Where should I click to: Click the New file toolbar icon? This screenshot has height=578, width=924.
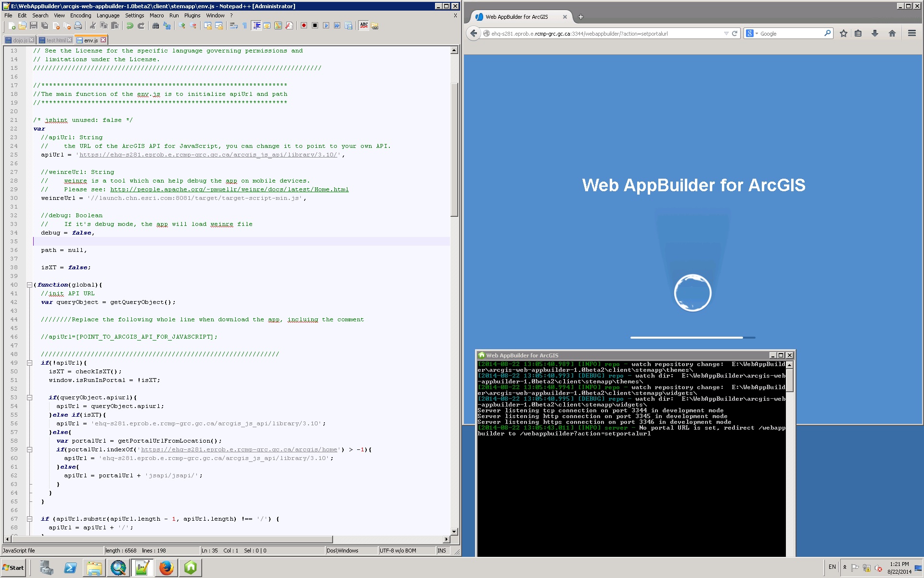[x=11, y=26]
